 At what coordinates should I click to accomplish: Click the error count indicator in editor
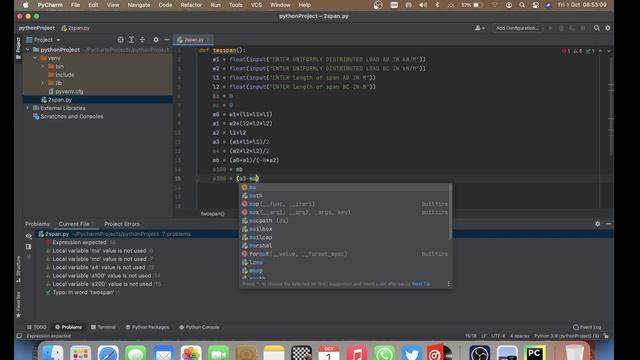point(566,51)
